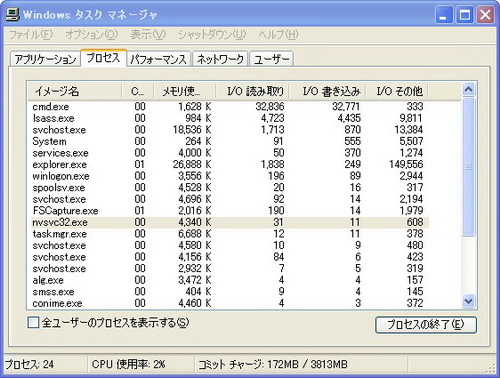Close the Task Manager window
500x378 pixels.
[485, 15]
